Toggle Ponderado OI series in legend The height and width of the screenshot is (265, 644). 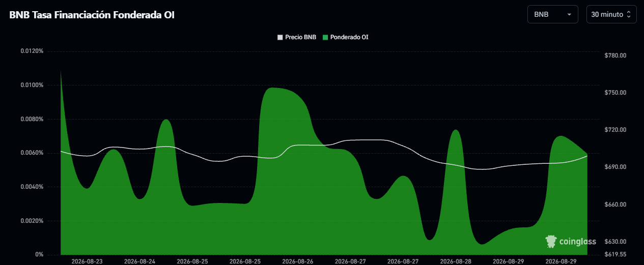[346, 37]
